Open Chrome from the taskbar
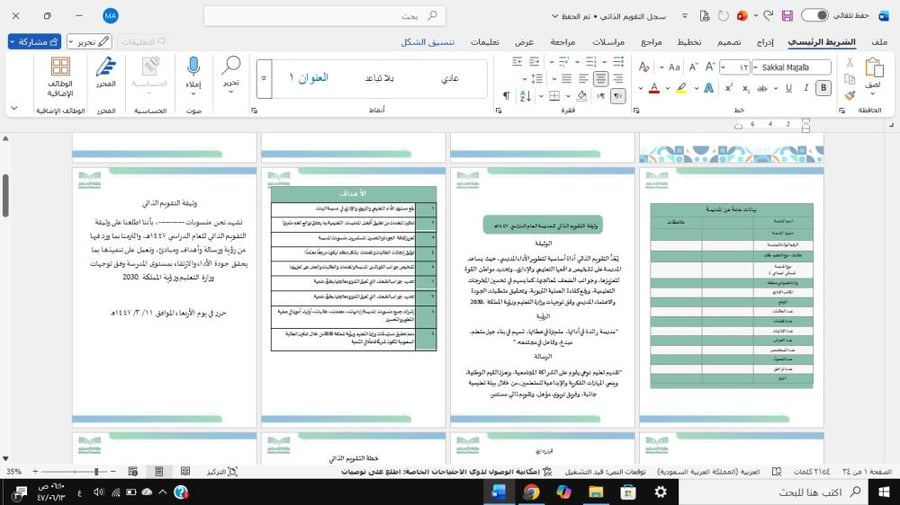 [x=531, y=492]
